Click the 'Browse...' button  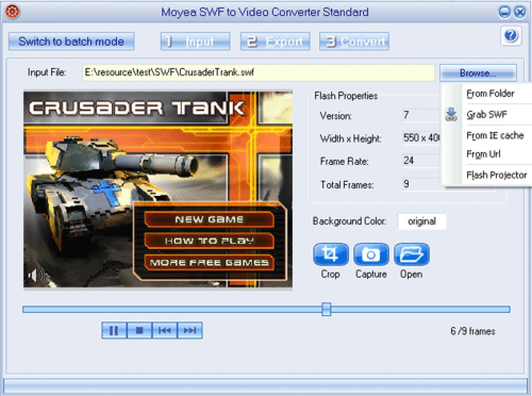tap(478, 73)
